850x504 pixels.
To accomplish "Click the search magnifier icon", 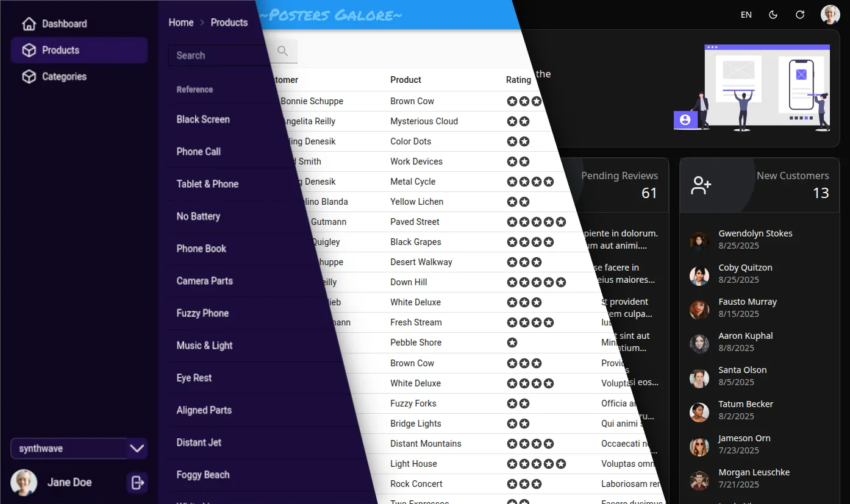I will [282, 52].
